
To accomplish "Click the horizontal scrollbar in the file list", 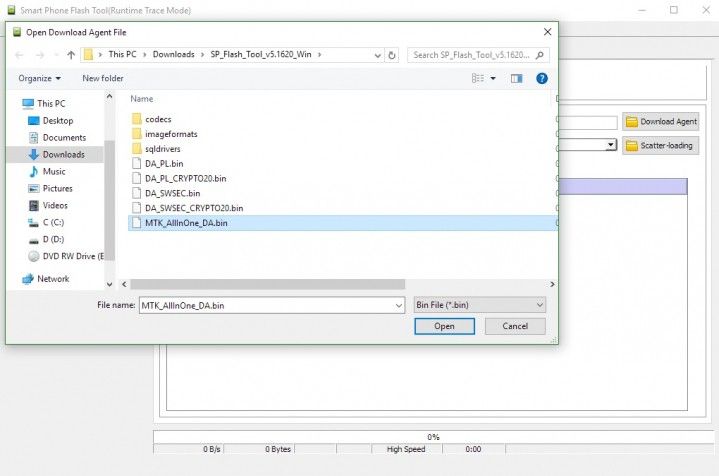I will [x=267, y=284].
